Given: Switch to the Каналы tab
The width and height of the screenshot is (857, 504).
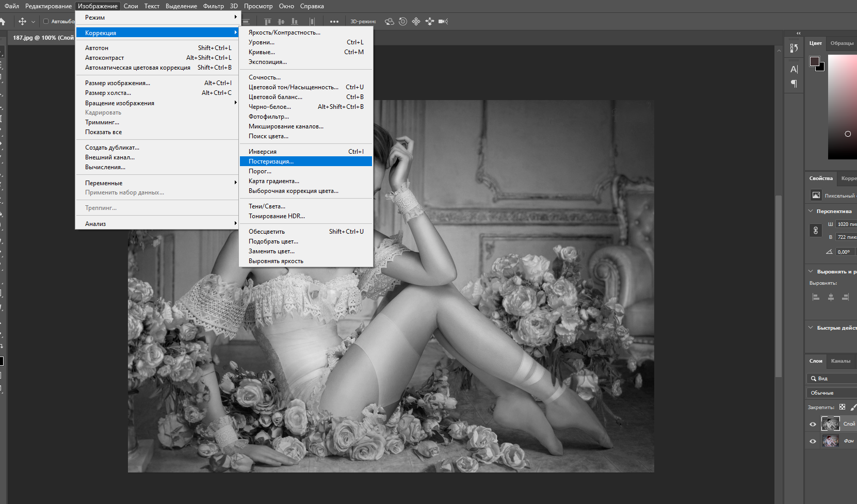Looking at the screenshot, I should (x=840, y=361).
